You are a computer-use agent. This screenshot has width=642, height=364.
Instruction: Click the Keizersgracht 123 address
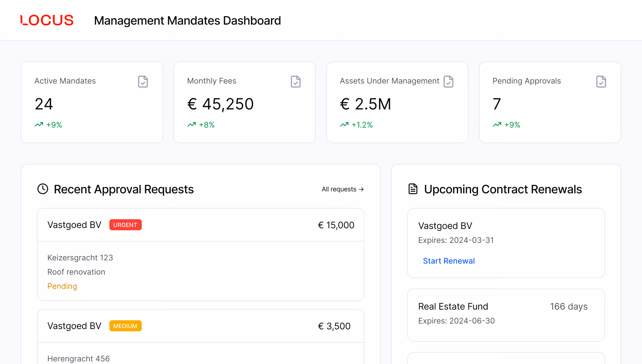pyautogui.click(x=80, y=258)
